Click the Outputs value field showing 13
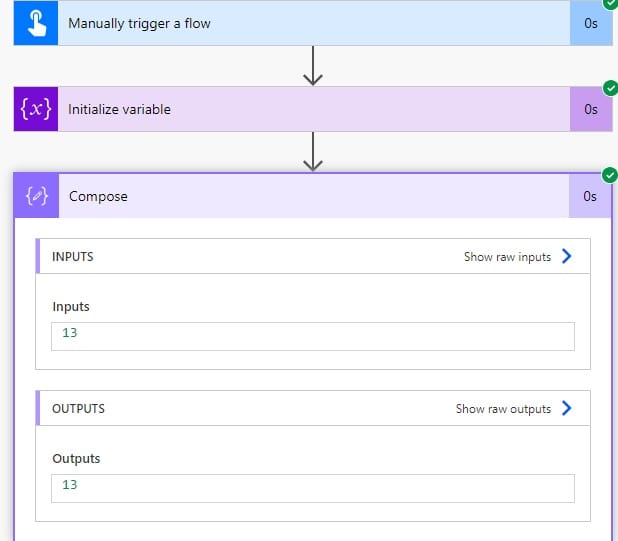 tap(313, 488)
